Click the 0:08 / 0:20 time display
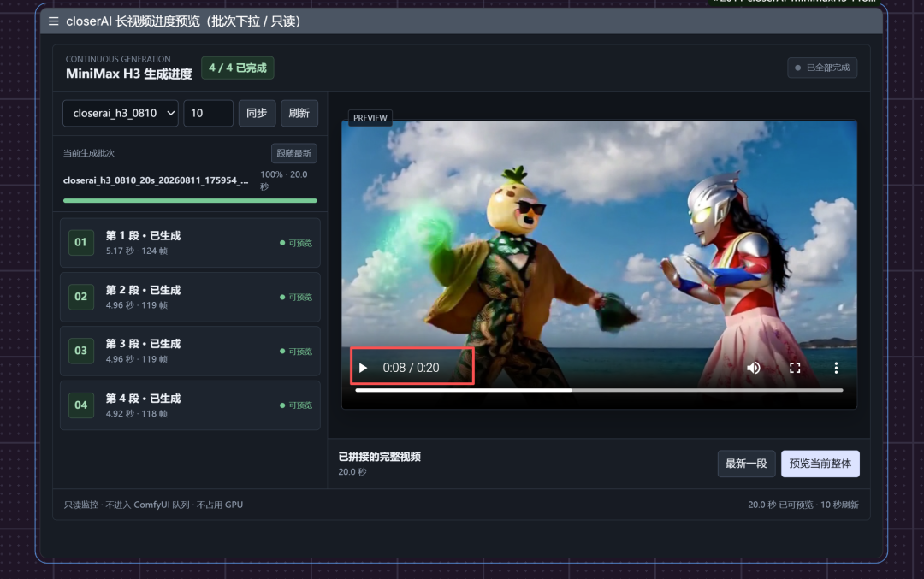Screen dimensions: 924x579 (x=411, y=368)
